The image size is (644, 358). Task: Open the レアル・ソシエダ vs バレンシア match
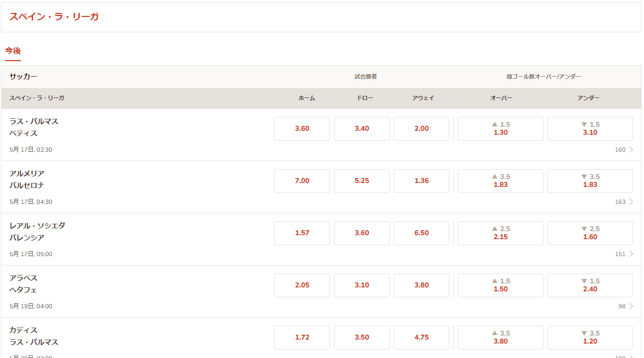point(37,232)
